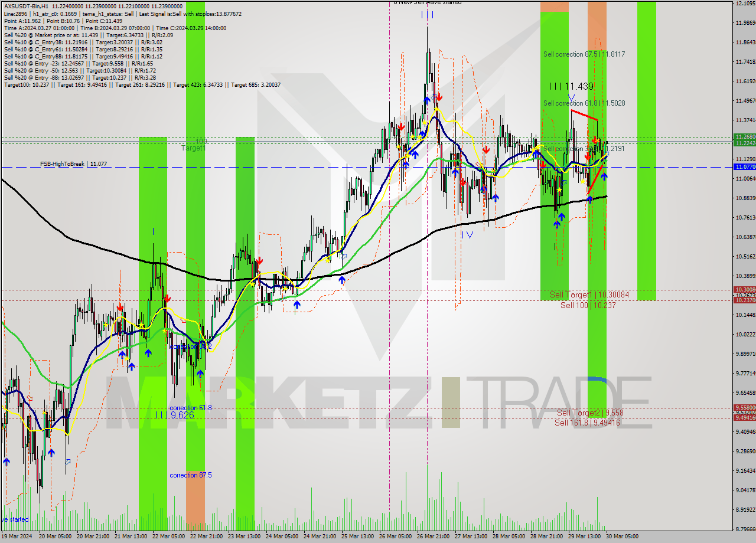This screenshot has height=543, width=756.
Task: Click the '30 Mar 05:00' time label
Action: pyautogui.click(x=623, y=537)
